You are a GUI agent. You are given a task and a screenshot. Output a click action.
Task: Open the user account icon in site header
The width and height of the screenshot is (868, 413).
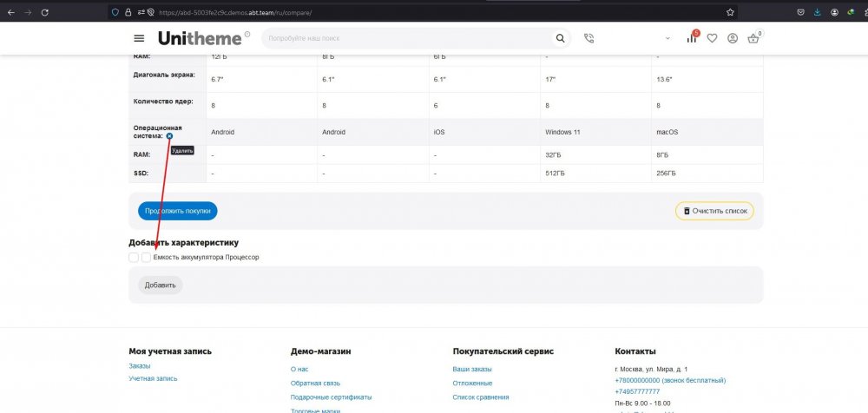coord(733,38)
